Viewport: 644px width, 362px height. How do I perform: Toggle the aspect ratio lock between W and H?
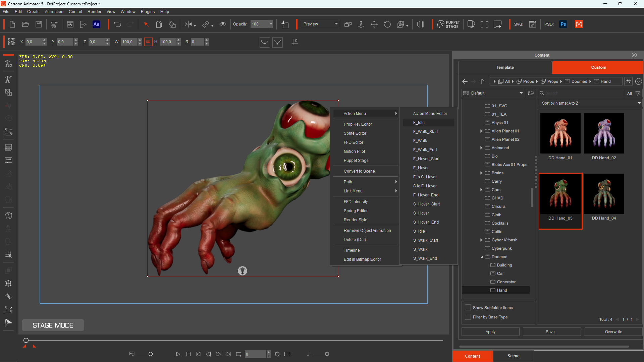coord(148,42)
